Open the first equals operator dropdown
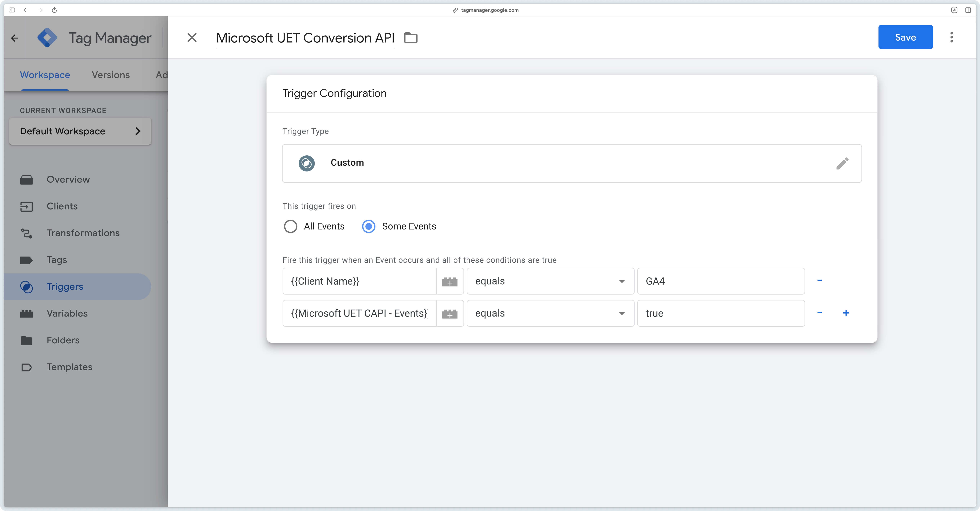Image resolution: width=980 pixels, height=511 pixels. (x=621, y=281)
